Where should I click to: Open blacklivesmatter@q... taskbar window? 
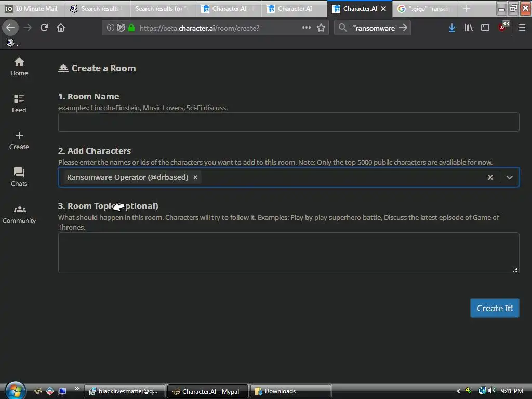(125, 391)
